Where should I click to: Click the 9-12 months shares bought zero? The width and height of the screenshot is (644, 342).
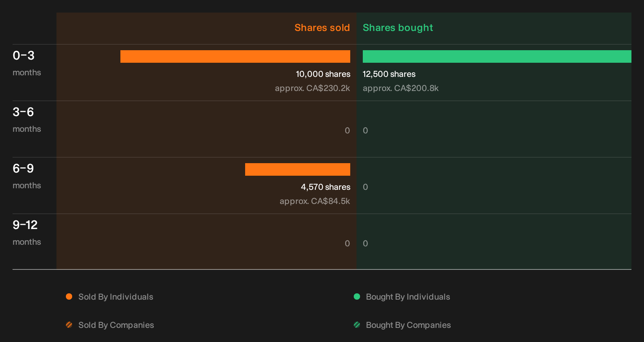(x=366, y=244)
